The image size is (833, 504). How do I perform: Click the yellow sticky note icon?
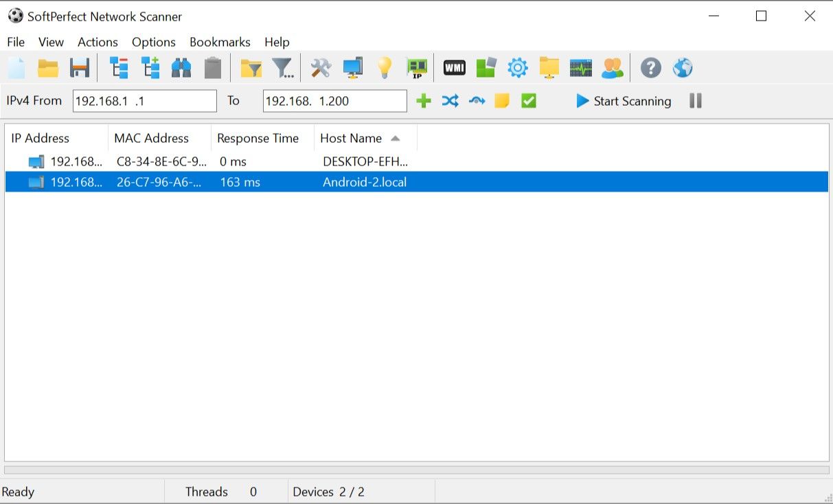502,100
